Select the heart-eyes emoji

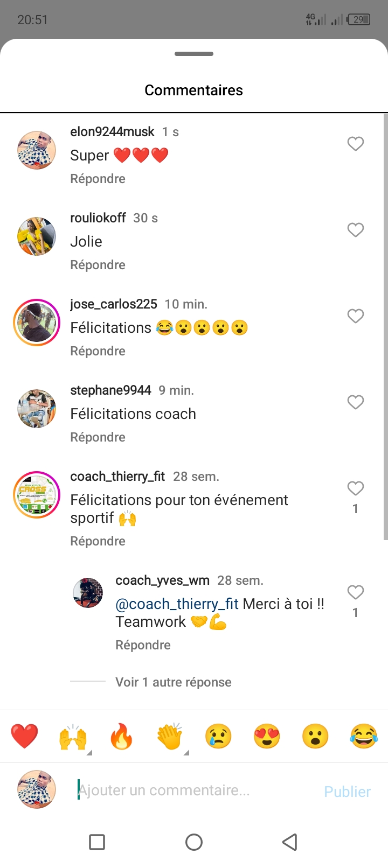pyautogui.click(x=267, y=736)
